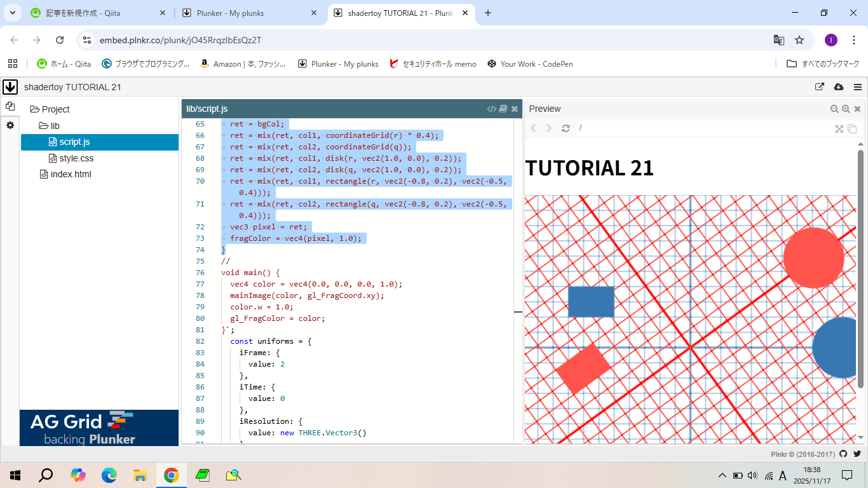This screenshot has width=868, height=488.
Task: Open the Windows Start menu
Action: pyautogui.click(x=15, y=475)
